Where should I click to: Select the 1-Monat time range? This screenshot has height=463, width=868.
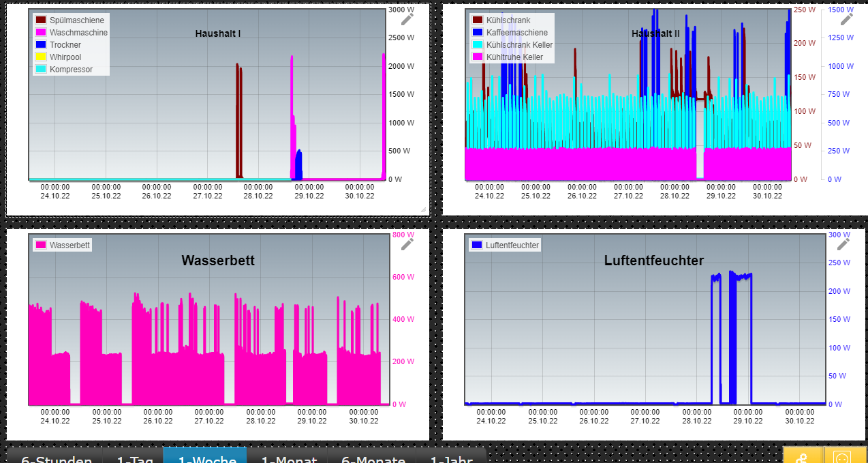click(287, 455)
